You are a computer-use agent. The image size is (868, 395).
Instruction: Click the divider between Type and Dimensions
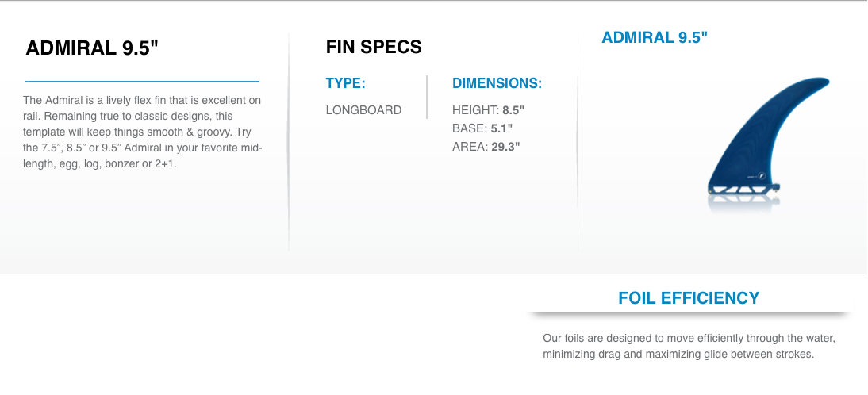click(x=427, y=97)
